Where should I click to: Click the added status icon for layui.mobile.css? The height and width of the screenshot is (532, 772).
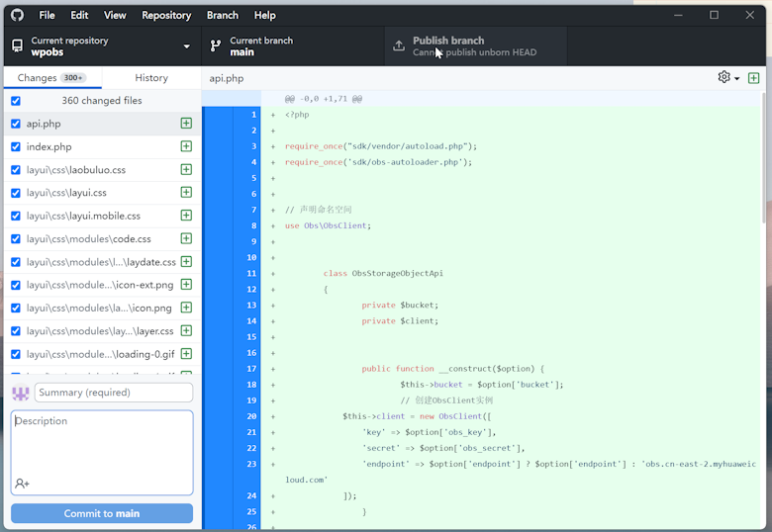186,216
